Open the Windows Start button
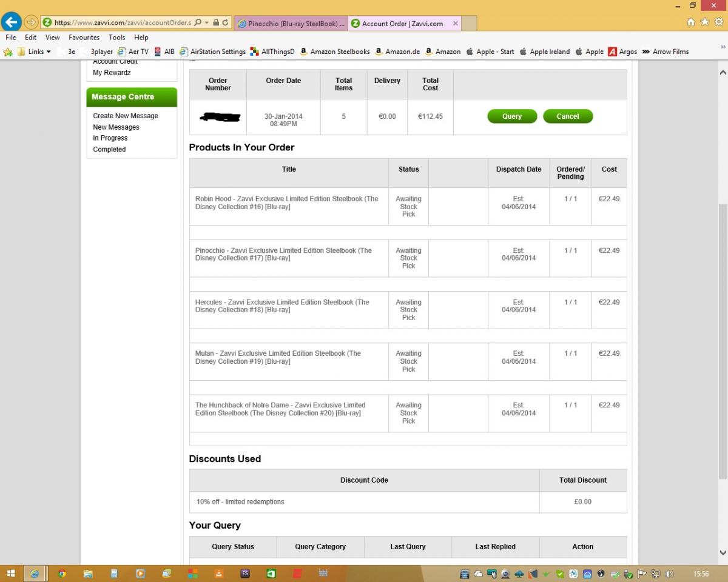Screen dimensions: 728x582 coord(11,574)
